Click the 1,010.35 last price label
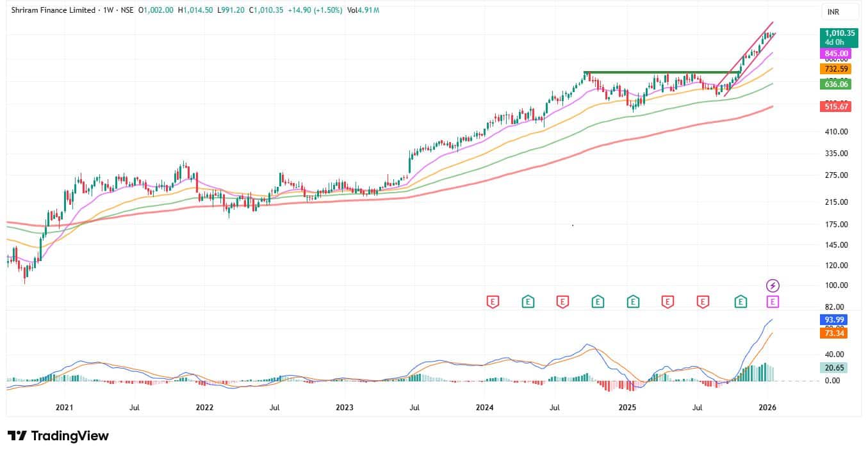The image size is (868, 455). coord(840,33)
